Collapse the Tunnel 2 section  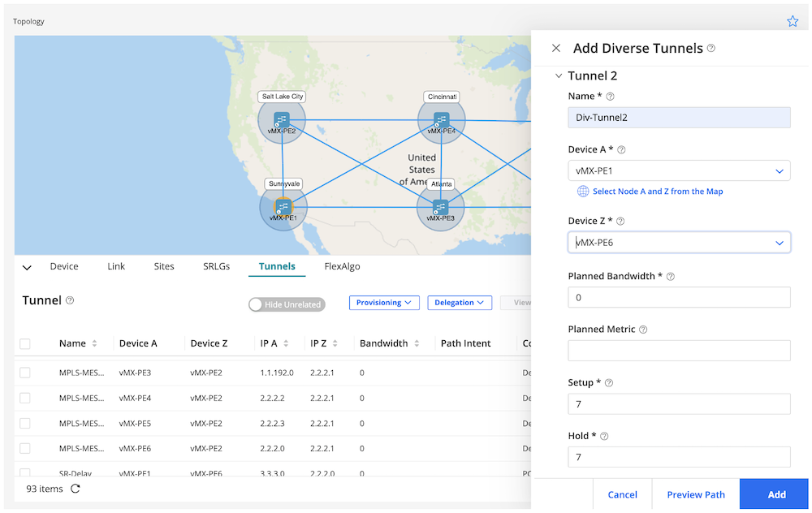(558, 76)
